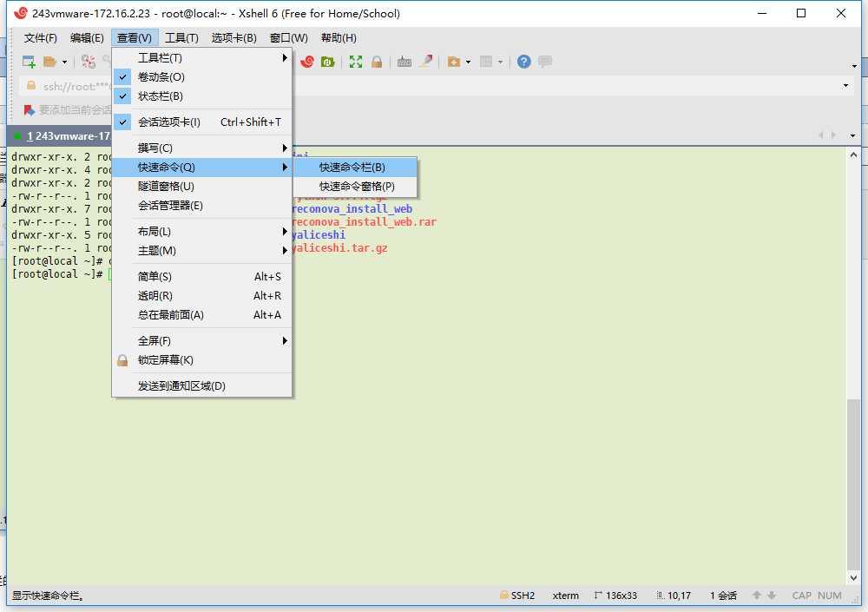Image resolution: width=868 pixels, height=612 pixels.
Task: Open the dropdown arrow beside Open folder icon
Action: point(64,62)
